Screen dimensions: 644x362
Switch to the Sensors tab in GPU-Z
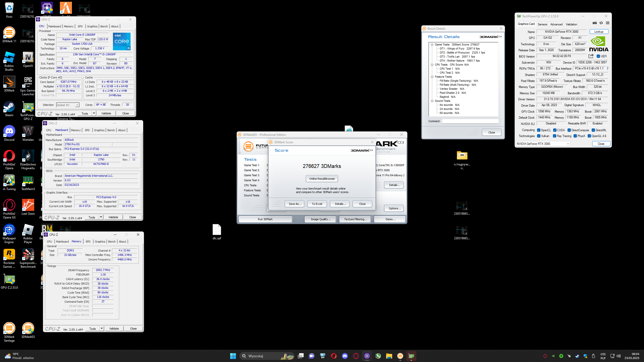pos(542,24)
